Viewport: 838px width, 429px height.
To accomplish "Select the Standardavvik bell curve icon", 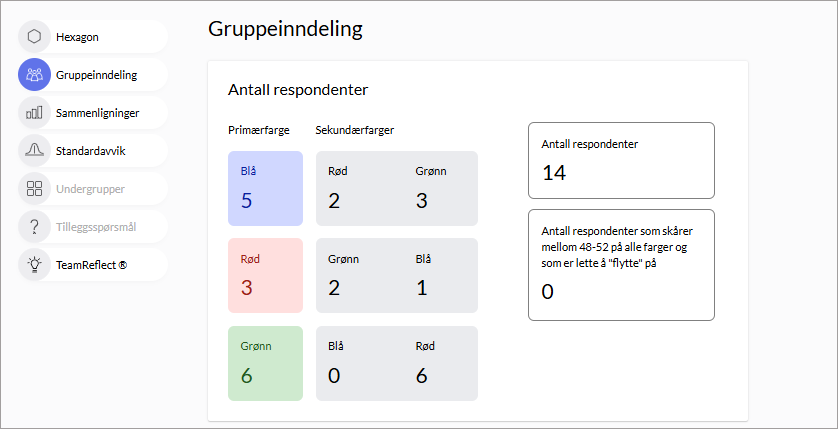I will tap(34, 151).
